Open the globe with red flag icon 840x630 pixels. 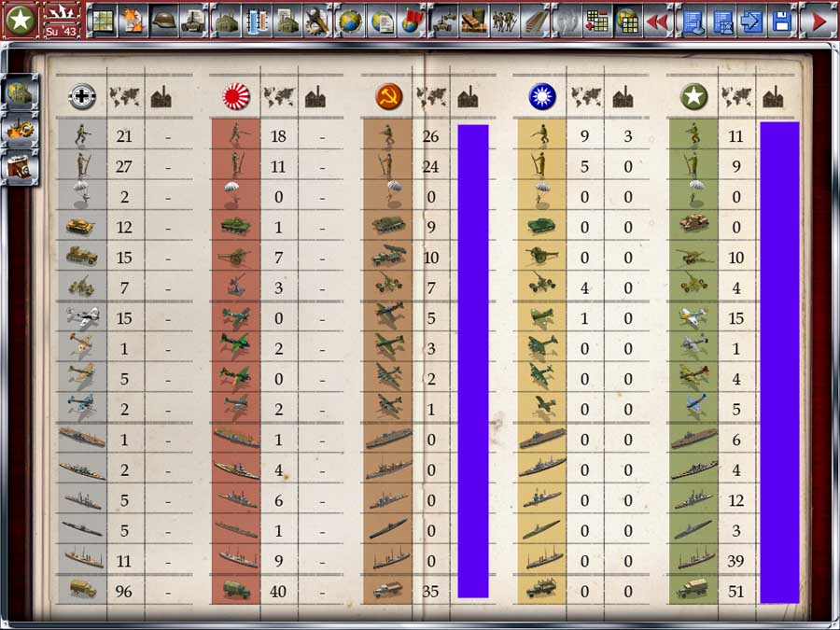pyautogui.click(x=412, y=21)
